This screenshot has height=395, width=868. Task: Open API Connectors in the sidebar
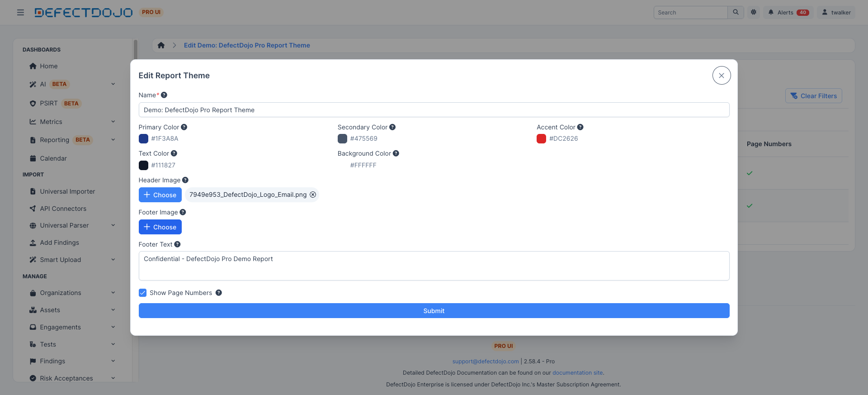click(63, 209)
